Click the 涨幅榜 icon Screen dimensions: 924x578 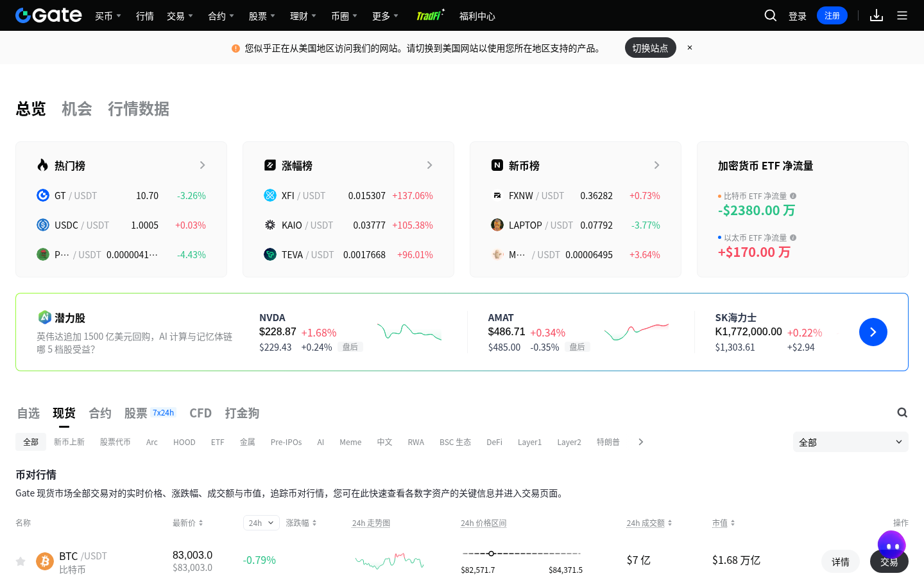pos(270,165)
